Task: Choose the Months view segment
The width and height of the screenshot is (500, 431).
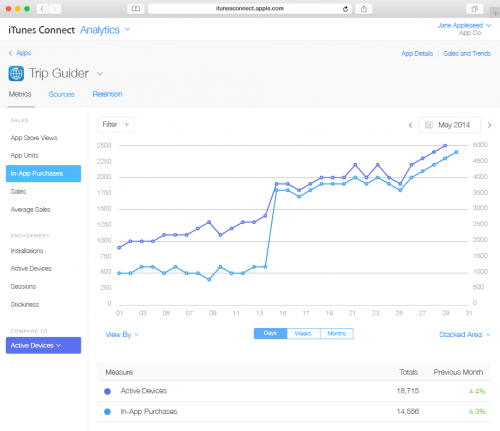Action: pos(337,334)
